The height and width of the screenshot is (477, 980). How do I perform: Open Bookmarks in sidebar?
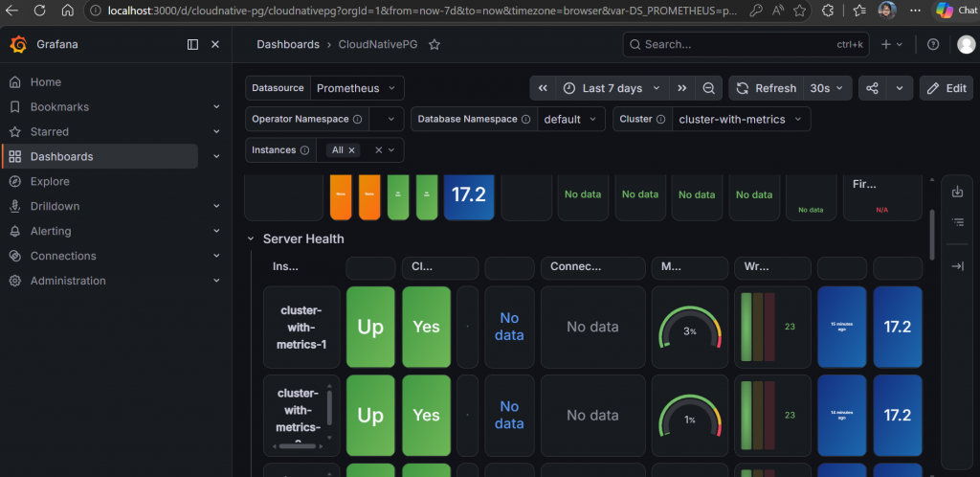tap(59, 107)
